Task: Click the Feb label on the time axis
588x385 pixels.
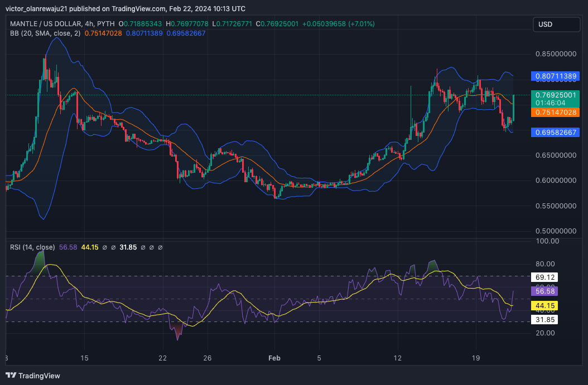Action: click(x=274, y=358)
